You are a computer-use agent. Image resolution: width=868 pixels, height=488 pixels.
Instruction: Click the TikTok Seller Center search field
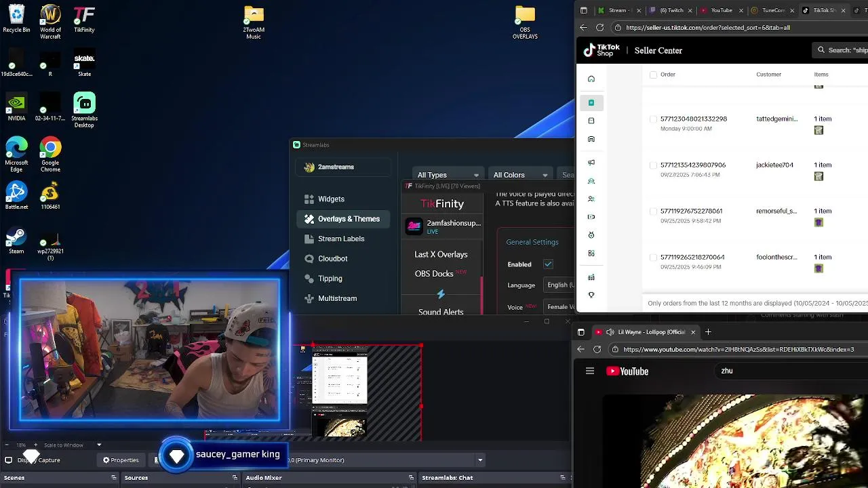(x=841, y=50)
